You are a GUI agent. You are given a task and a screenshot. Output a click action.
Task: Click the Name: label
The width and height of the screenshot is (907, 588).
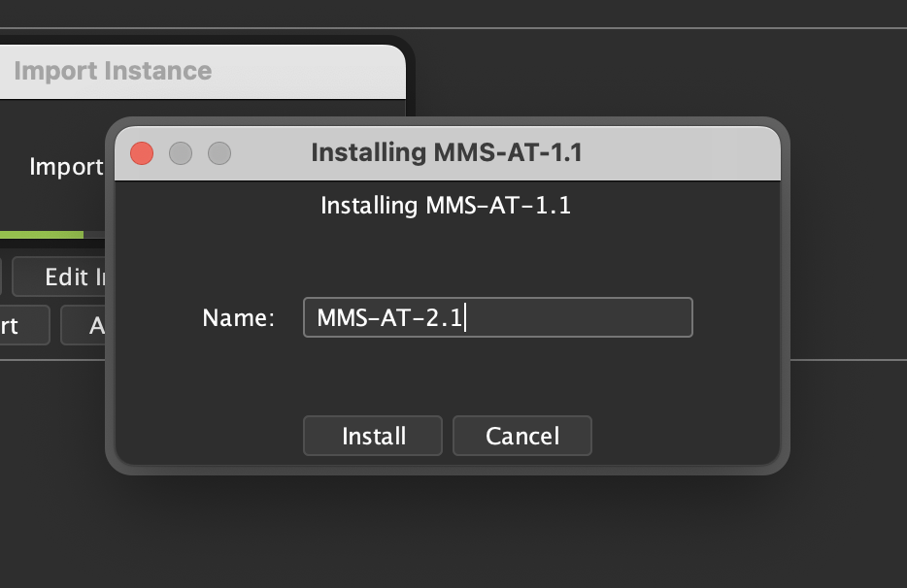click(x=239, y=318)
